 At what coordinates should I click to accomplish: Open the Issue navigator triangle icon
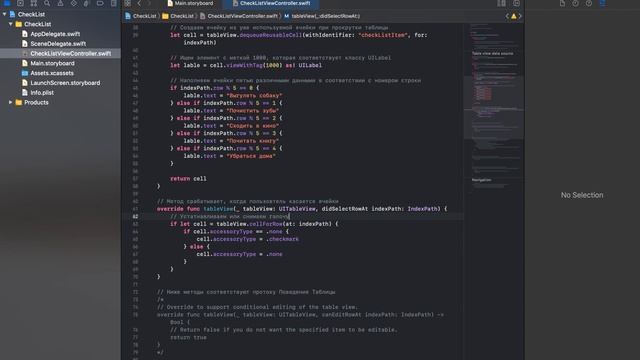(x=60, y=3)
